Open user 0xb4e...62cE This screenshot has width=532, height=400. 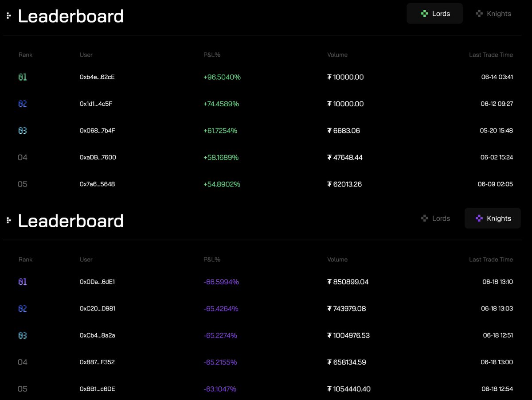pos(97,77)
